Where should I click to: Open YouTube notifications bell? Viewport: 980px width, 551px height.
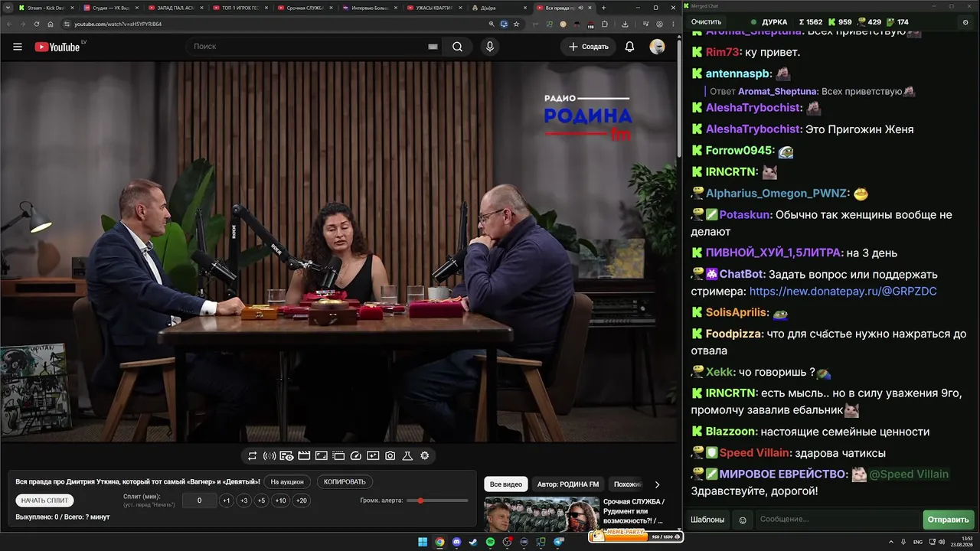point(629,47)
